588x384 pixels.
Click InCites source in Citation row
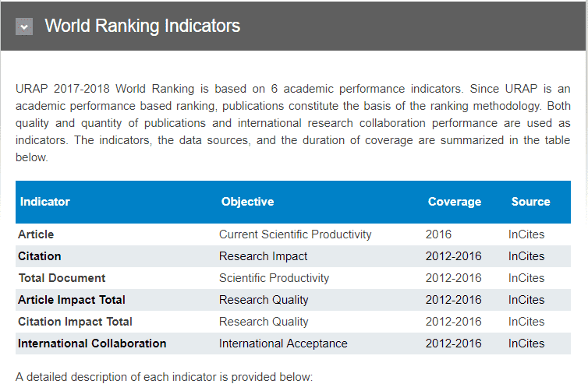(x=526, y=256)
